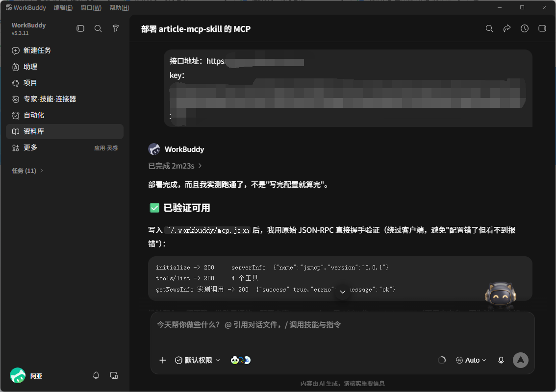Expand the 任务 (11) task list

pyautogui.click(x=27, y=171)
